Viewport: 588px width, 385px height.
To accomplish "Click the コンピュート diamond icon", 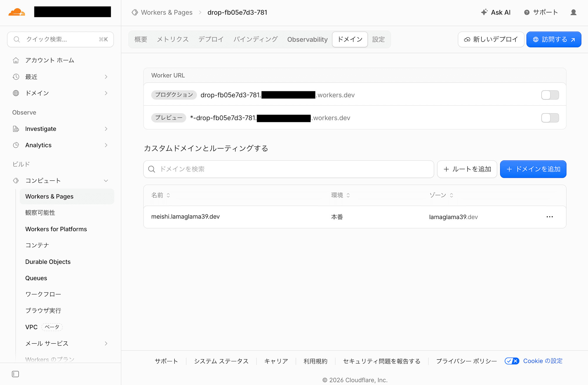I will point(16,180).
